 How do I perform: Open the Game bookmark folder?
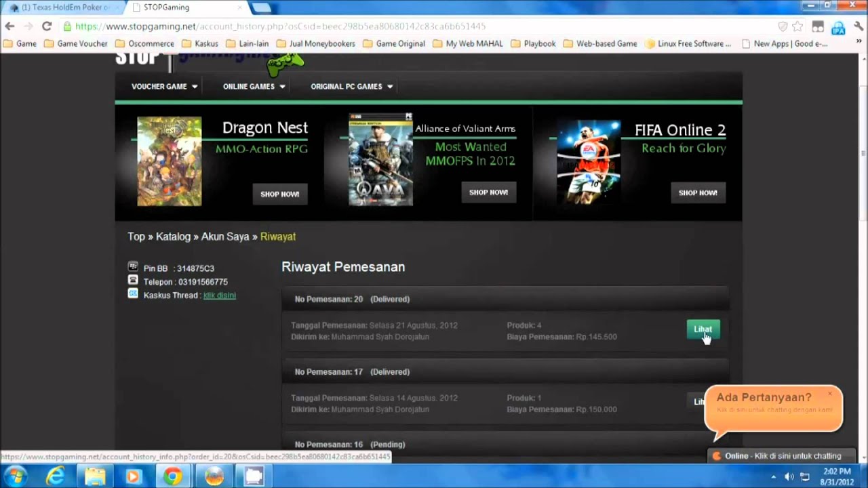(x=20, y=43)
